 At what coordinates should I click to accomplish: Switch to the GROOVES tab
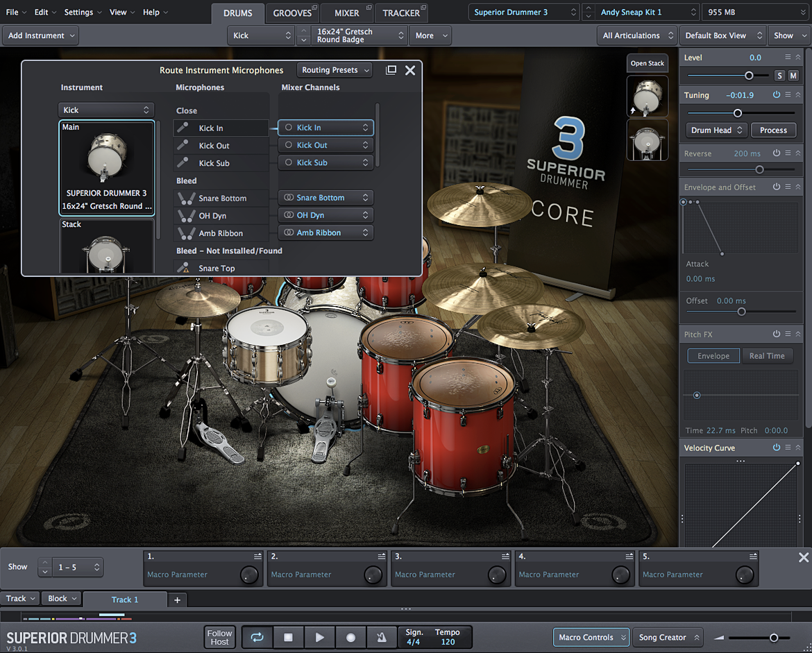click(x=292, y=13)
